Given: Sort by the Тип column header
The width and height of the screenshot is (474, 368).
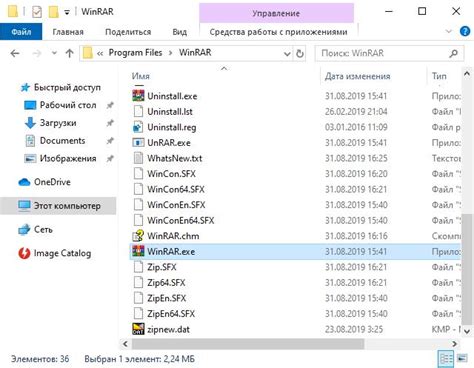Looking at the screenshot, I should click(439, 76).
